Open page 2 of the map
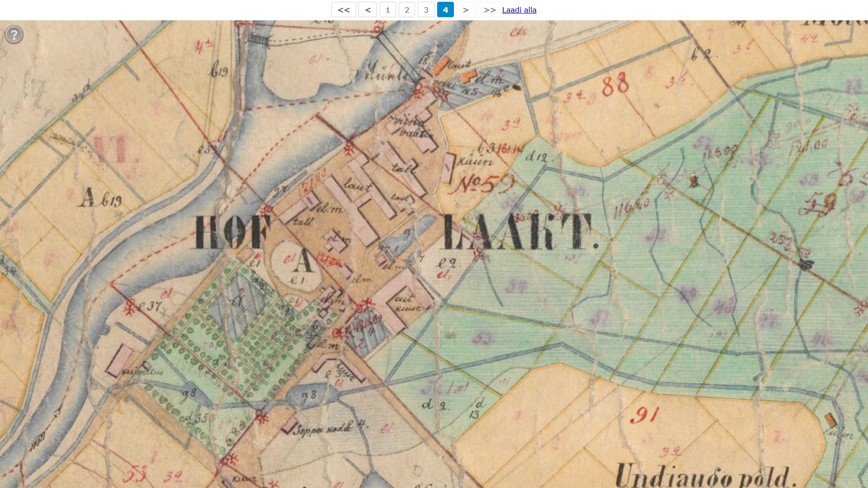Image resolution: width=868 pixels, height=488 pixels. [x=406, y=10]
